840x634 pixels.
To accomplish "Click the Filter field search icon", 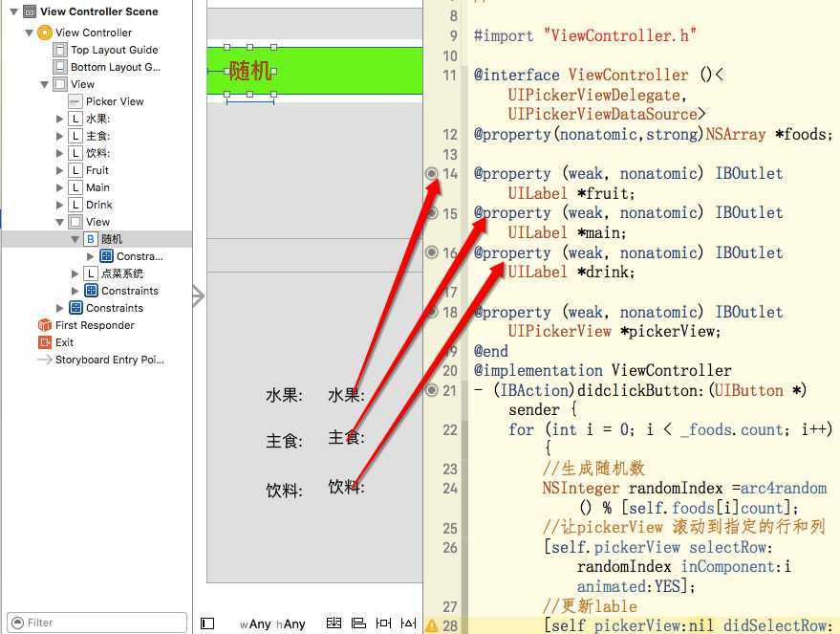I will click(x=17, y=623).
